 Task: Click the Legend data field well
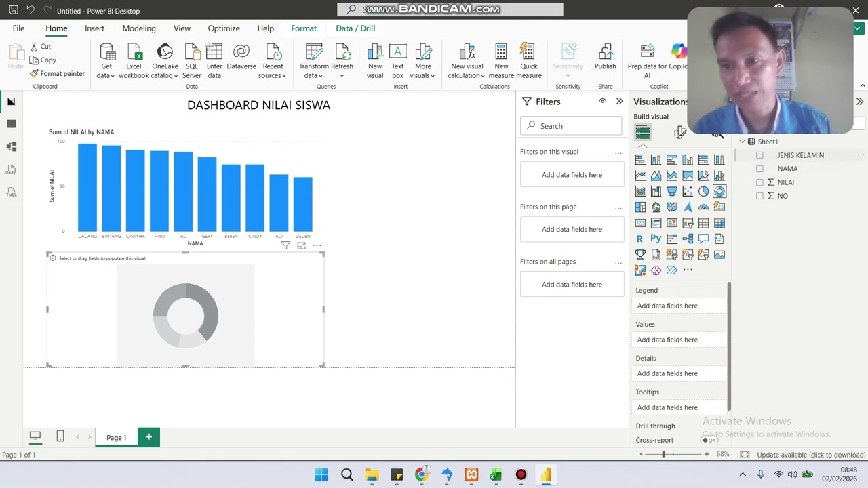click(x=680, y=306)
